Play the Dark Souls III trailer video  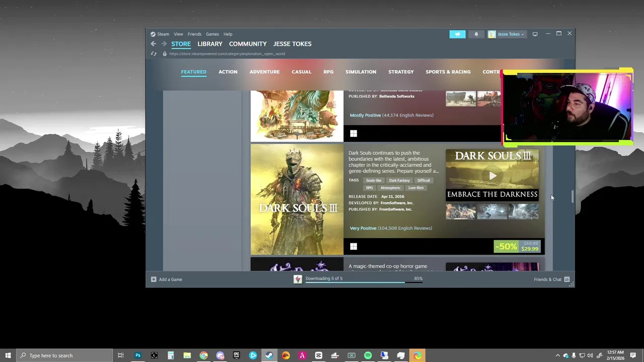pos(492,175)
